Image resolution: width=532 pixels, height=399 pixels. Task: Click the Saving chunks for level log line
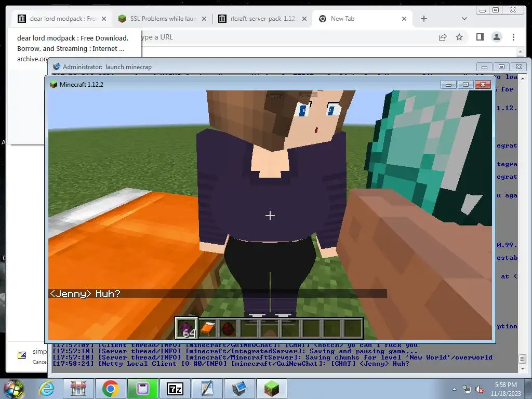coord(272,357)
